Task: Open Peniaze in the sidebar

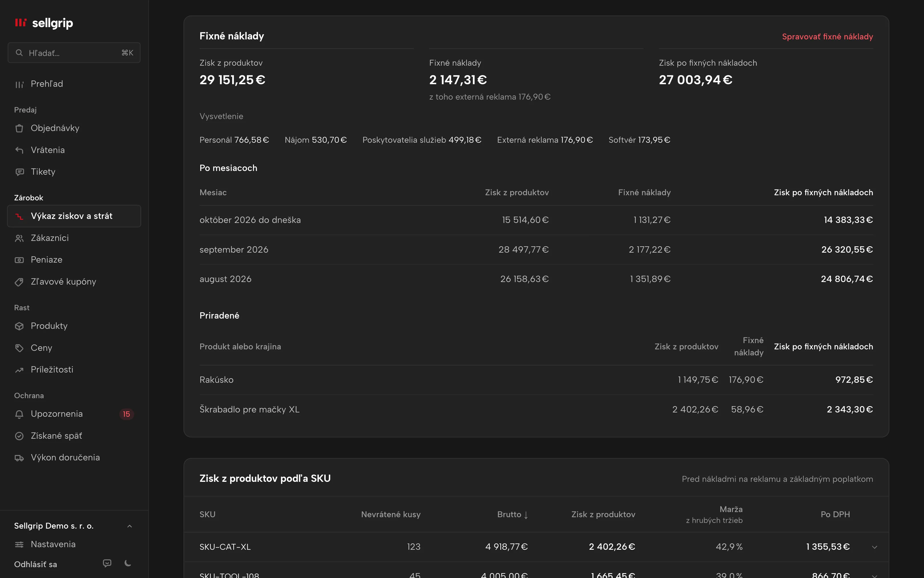Action: pyautogui.click(x=74, y=260)
